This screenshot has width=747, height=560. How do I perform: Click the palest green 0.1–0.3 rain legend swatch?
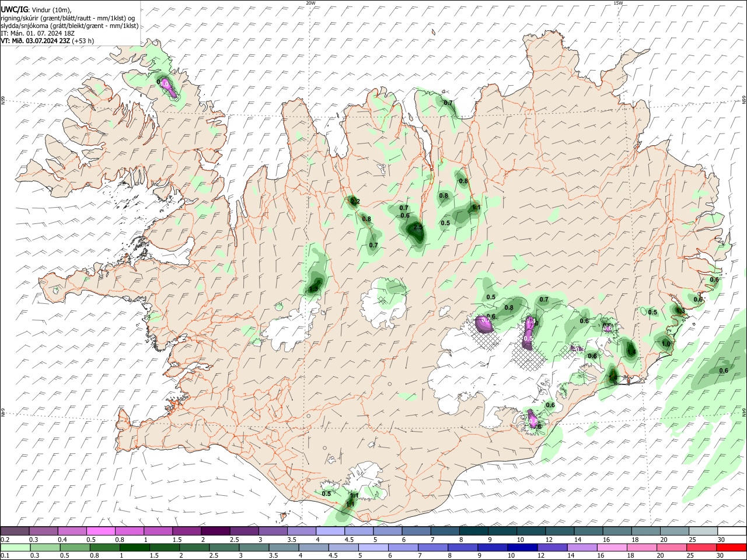click(16, 547)
